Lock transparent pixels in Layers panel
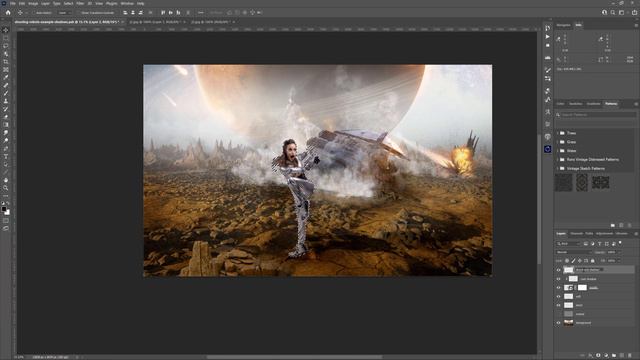This screenshot has width=640, height=360. [x=567, y=260]
